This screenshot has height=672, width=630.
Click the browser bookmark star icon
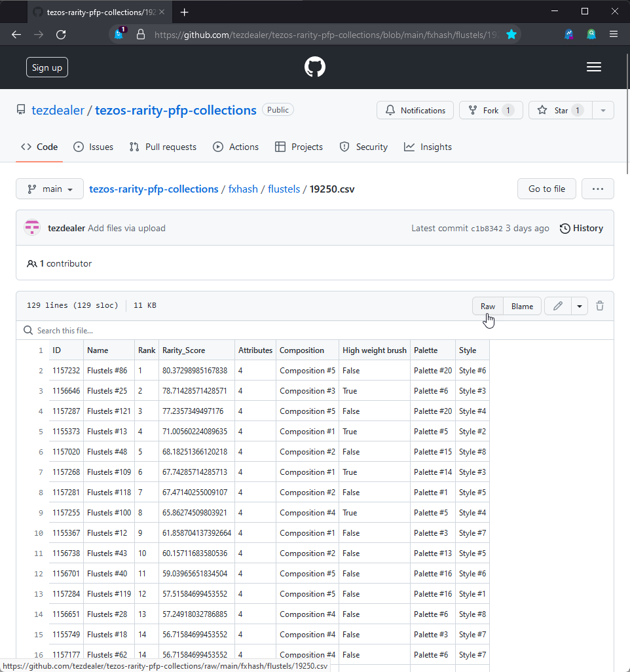pos(511,34)
